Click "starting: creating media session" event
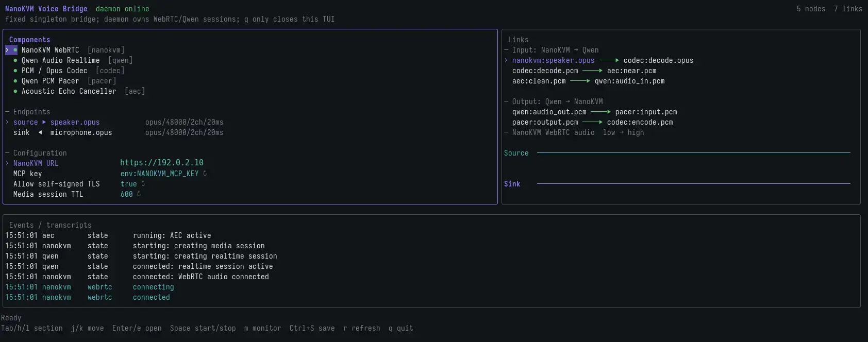This screenshot has height=342, width=868. pyautogui.click(x=199, y=246)
